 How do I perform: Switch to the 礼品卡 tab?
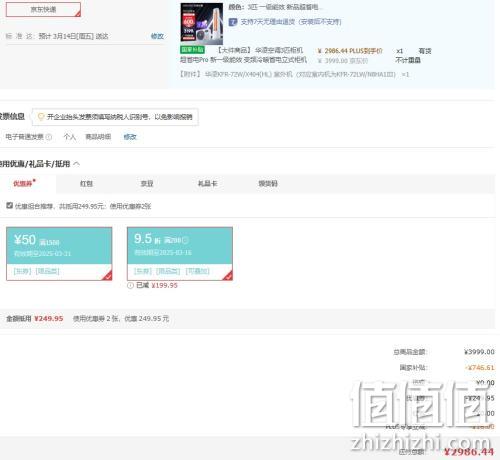[x=207, y=183]
